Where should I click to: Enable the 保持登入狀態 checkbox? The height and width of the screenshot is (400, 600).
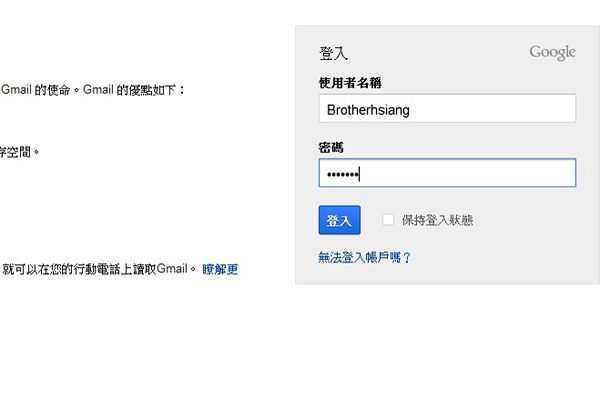[388, 220]
